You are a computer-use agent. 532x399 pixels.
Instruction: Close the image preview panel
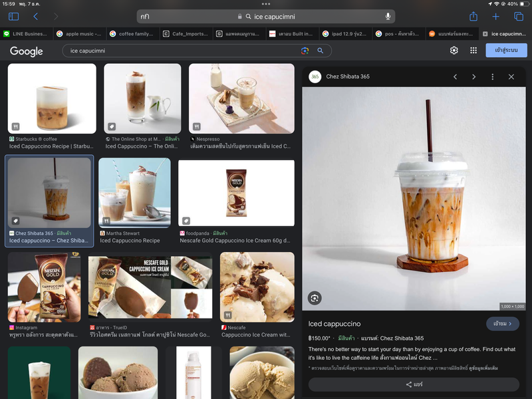click(511, 77)
